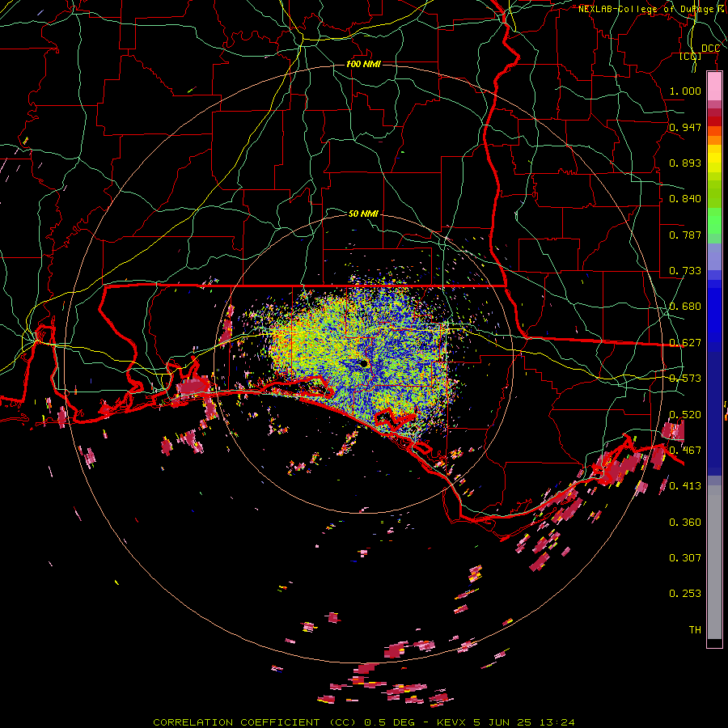Click the 0.467 value on the color scale

coord(685,451)
